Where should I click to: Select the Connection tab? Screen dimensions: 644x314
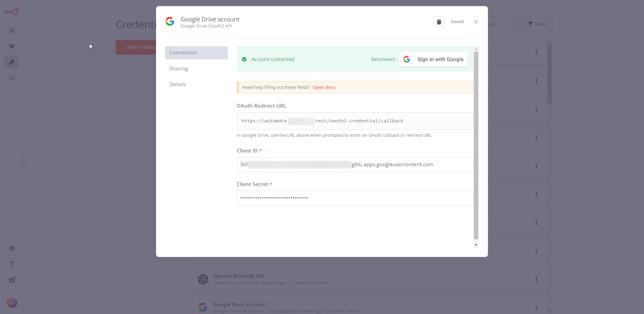pos(196,53)
